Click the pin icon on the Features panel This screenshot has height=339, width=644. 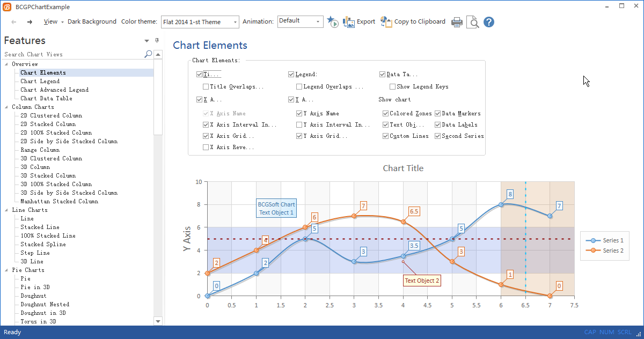[x=157, y=40]
